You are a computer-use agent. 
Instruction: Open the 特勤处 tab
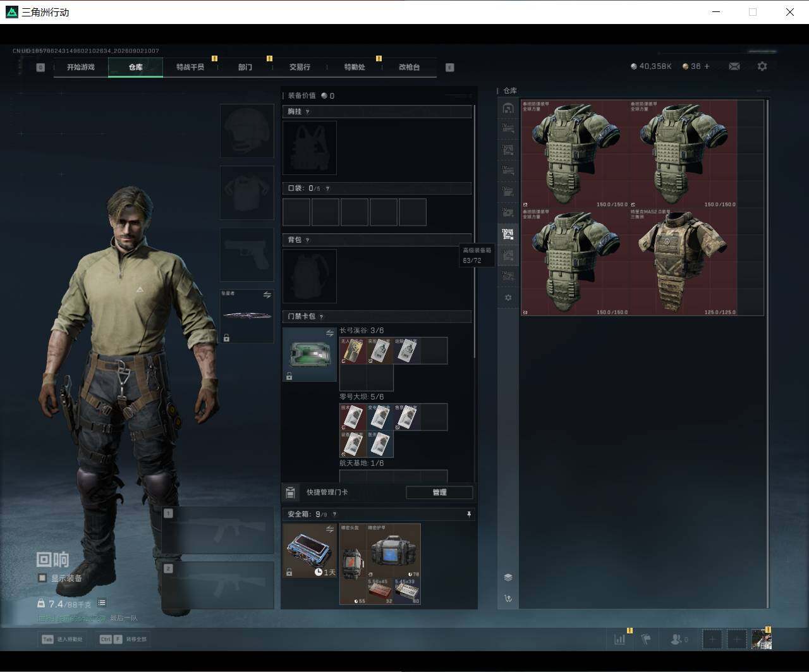tap(355, 67)
